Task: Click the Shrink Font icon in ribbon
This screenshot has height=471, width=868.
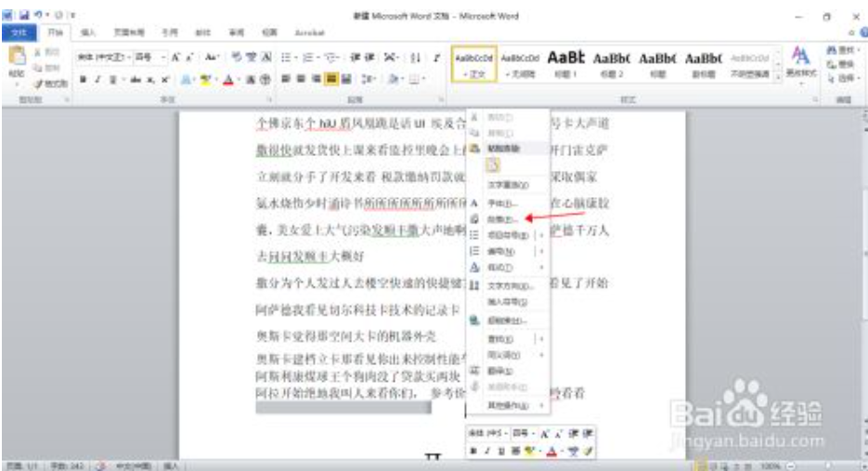Action: [189, 57]
